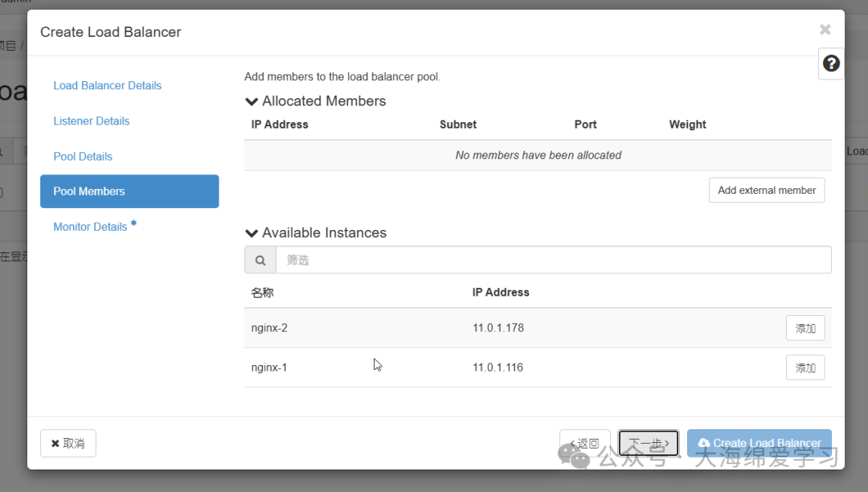868x492 pixels.
Task: Click the X icon inside the cancel button
Action: (55, 443)
